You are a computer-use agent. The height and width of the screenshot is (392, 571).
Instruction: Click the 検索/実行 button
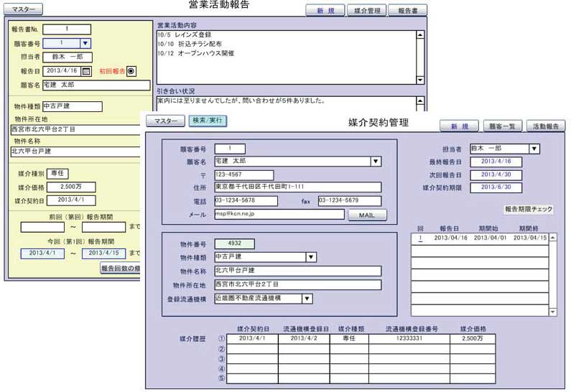pos(208,121)
